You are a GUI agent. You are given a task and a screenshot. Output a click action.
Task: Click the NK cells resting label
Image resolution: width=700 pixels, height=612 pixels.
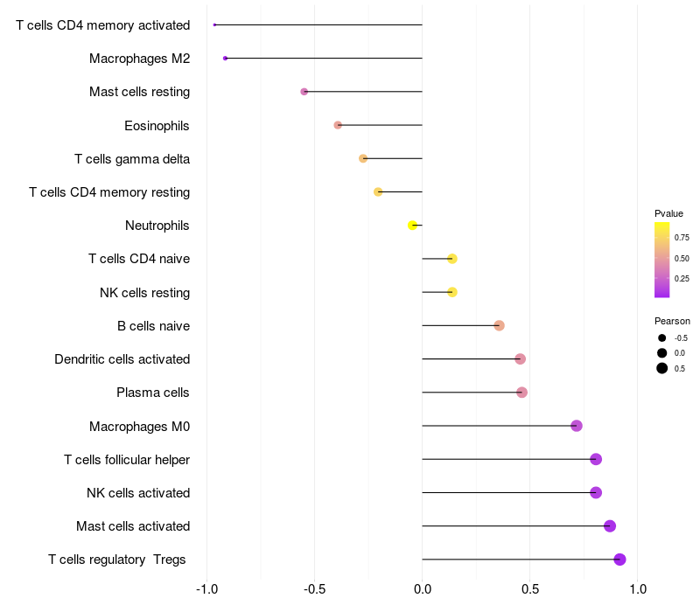point(144,293)
